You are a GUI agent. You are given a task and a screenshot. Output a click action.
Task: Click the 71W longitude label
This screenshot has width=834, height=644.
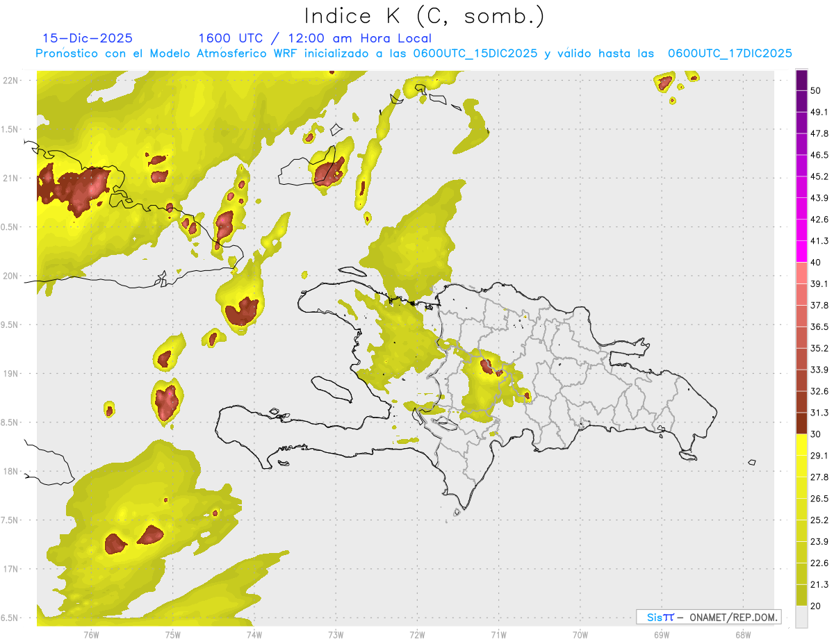pos(498,635)
